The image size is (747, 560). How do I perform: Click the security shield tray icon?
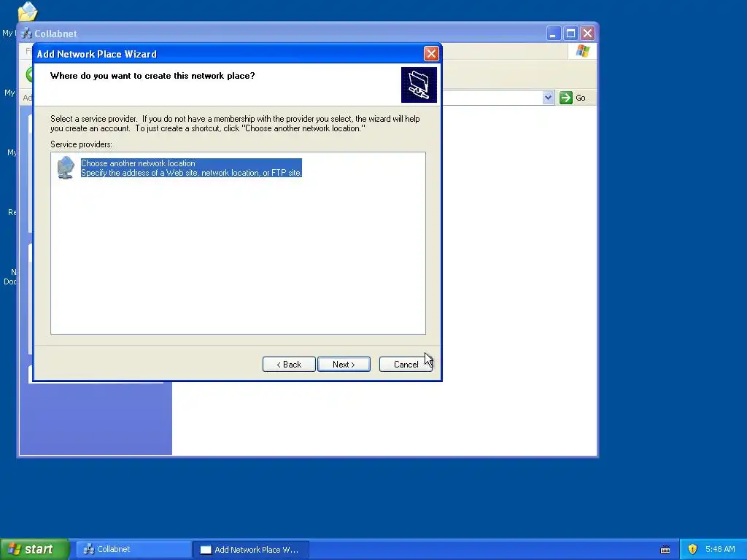692,549
